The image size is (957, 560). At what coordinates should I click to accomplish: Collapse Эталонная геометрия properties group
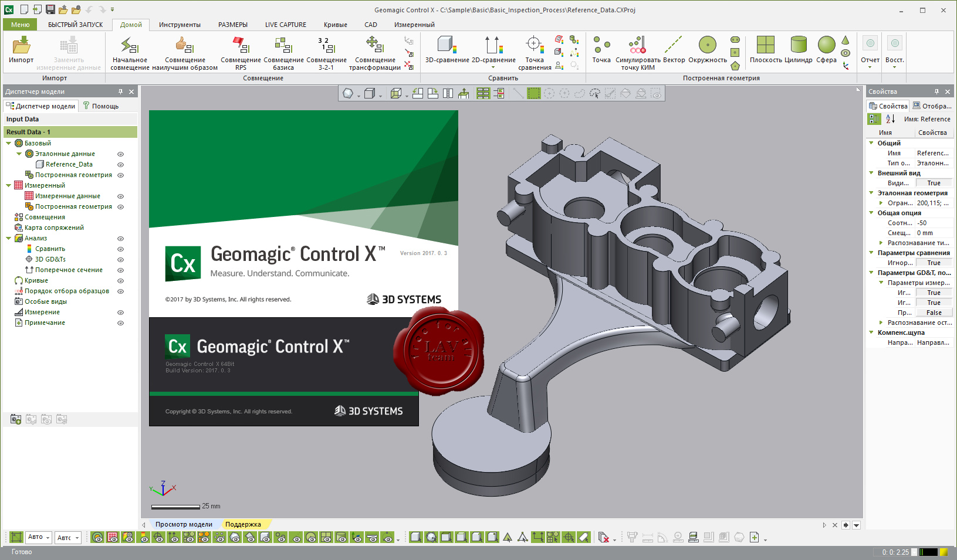[x=871, y=193]
